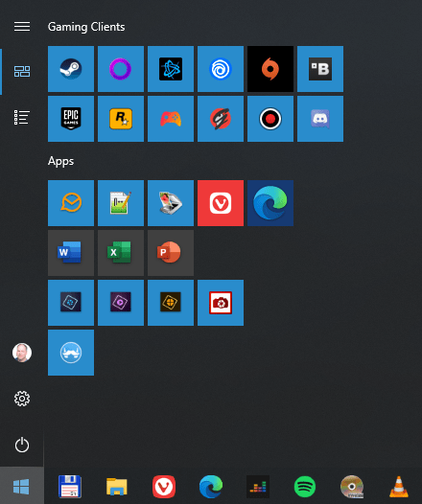Image resolution: width=422 pixels, height=504 pixels.
Task: Open the Ubisoft Connect tile
Action: 221,69
